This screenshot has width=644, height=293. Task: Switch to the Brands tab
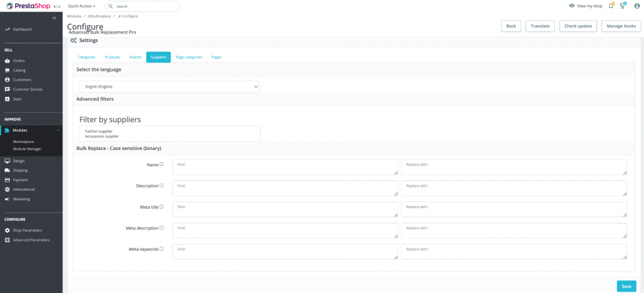(135, 57)
